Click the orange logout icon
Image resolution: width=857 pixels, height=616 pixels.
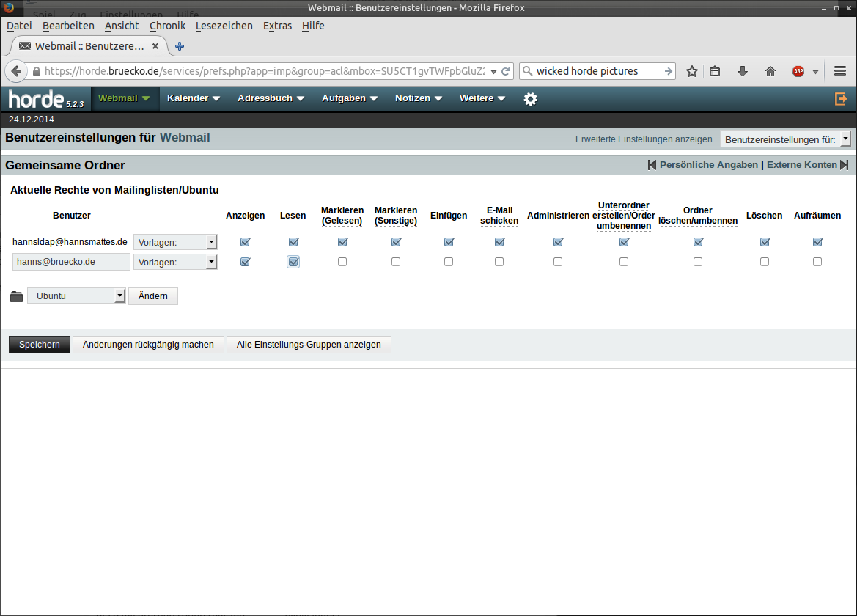click(x=841, y=98)
